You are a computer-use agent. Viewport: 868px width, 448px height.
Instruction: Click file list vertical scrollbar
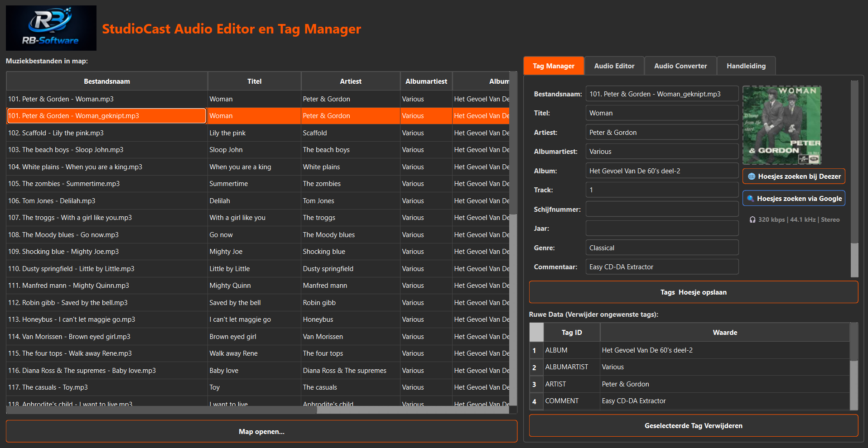[x=513, y=238]
